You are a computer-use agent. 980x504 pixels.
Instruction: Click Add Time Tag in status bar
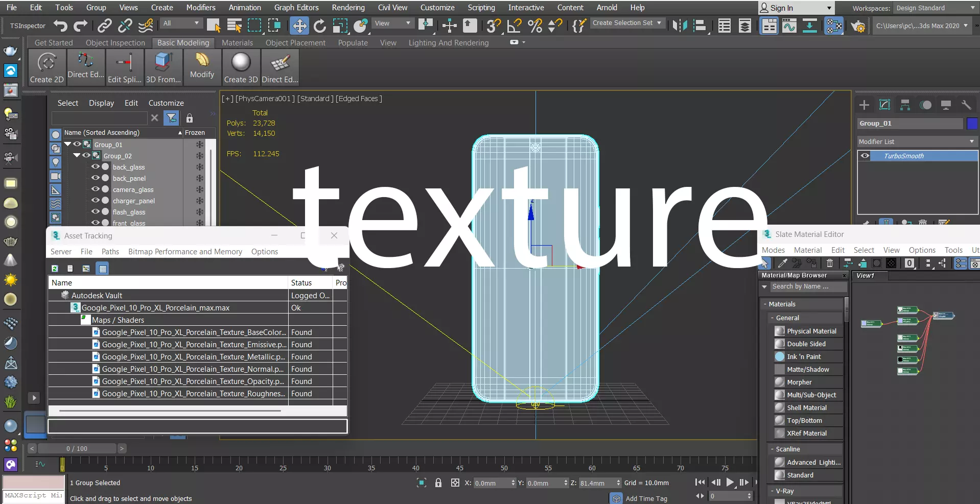tap(646, 498)
